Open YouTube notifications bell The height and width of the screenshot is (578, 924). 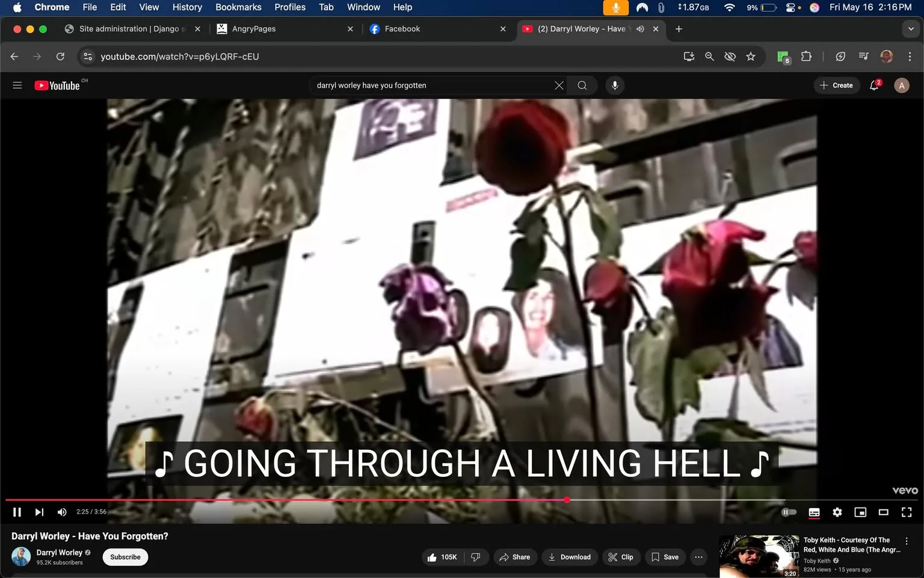[x=873, y=85]
